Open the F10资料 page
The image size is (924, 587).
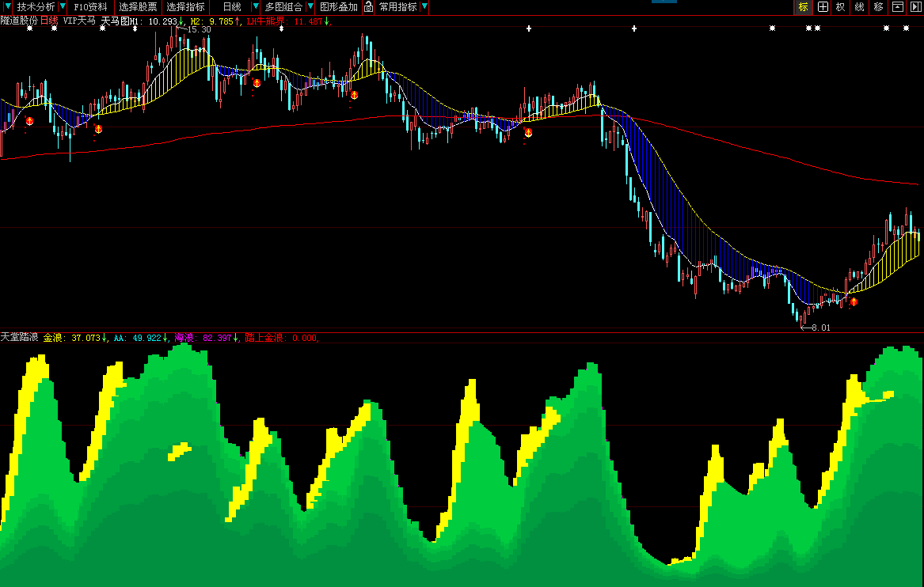91,7
